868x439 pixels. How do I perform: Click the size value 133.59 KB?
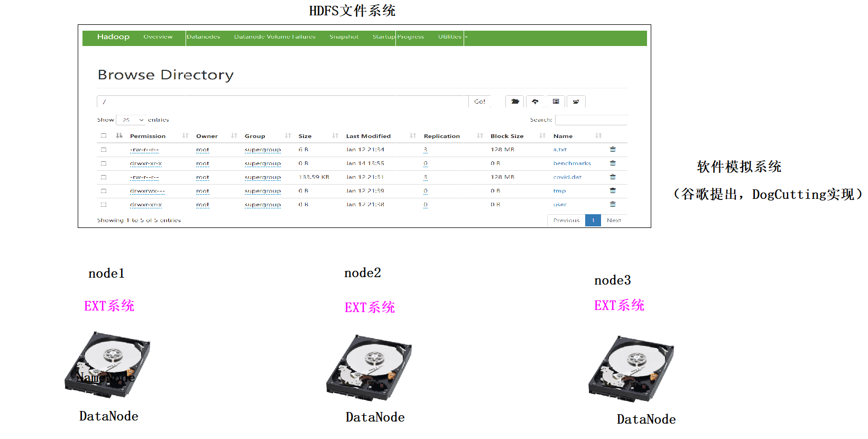click(x=314, y=177)
